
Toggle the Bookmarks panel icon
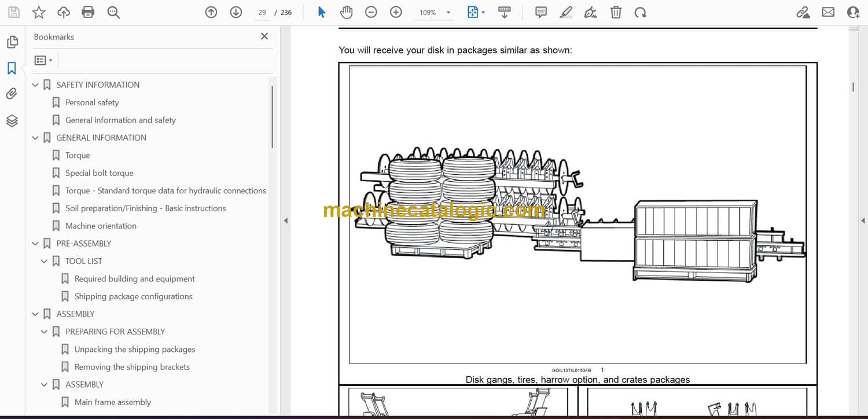[12, 68]
